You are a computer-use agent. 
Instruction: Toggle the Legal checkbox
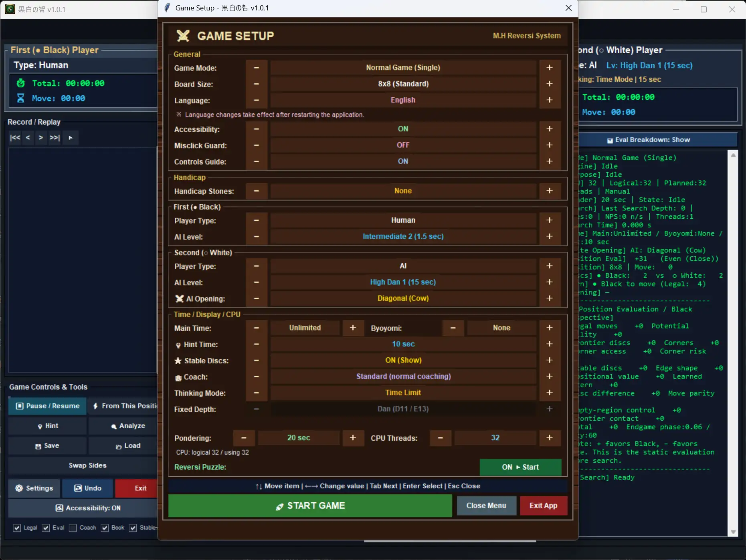[17, 528]
